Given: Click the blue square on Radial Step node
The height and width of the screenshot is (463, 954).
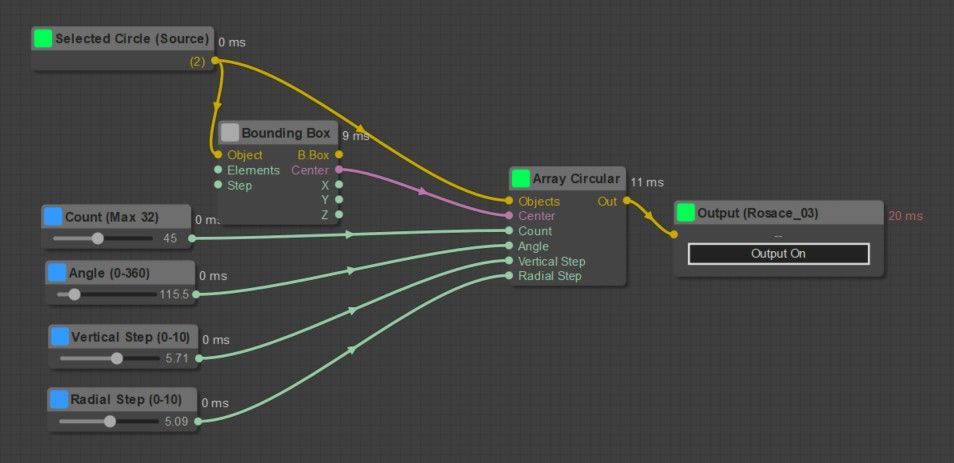Looking at the screenshot, I should 59,400.
